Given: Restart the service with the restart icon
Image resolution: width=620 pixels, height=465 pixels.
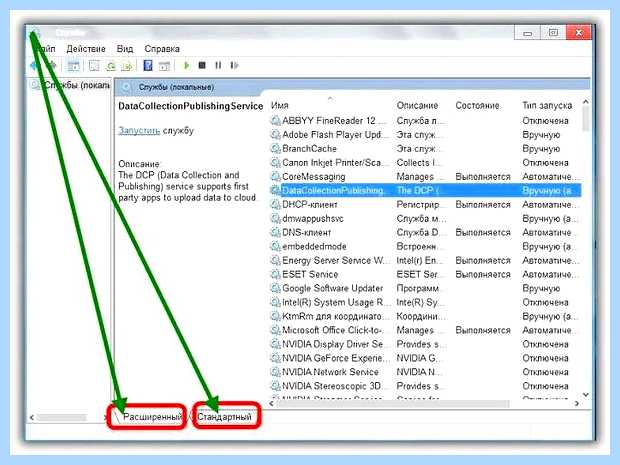Looking at the screenshot, I should [234, 65].
